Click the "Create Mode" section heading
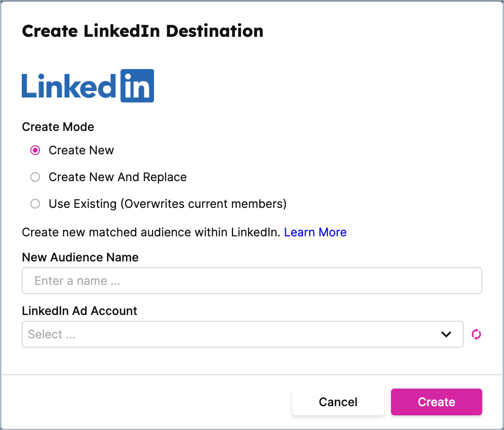 (58, 127)
